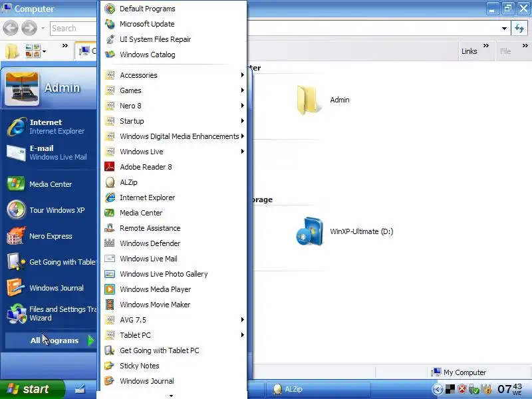Click the ALZip taskbar button
Viewport: 532px width, 399px height.
318,389
